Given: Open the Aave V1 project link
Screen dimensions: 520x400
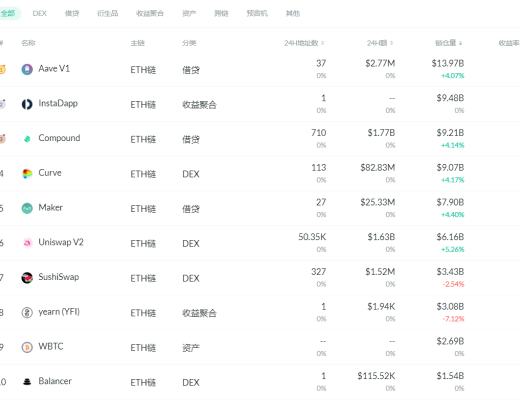Looking at the screenshot, I should click(54, 69).
